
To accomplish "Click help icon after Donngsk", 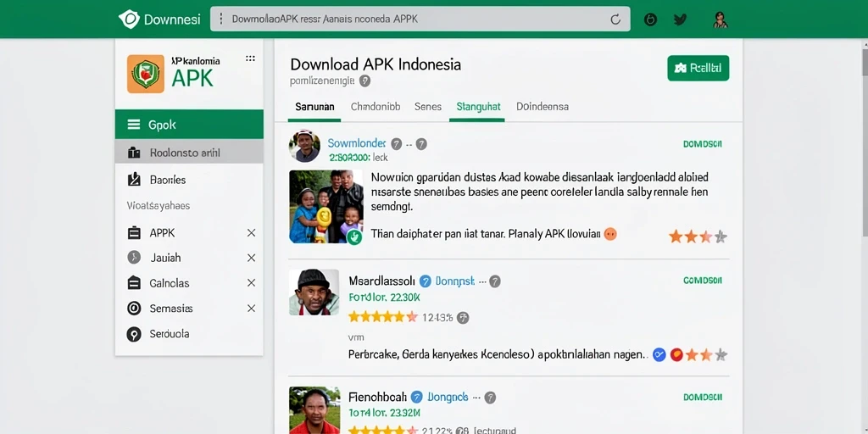I will click(495, 281).
